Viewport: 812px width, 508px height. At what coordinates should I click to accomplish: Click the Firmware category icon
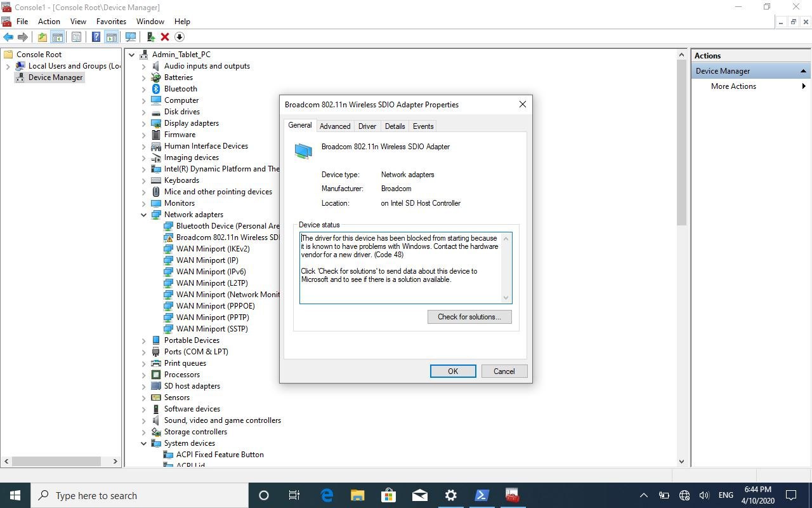point(156,135)
